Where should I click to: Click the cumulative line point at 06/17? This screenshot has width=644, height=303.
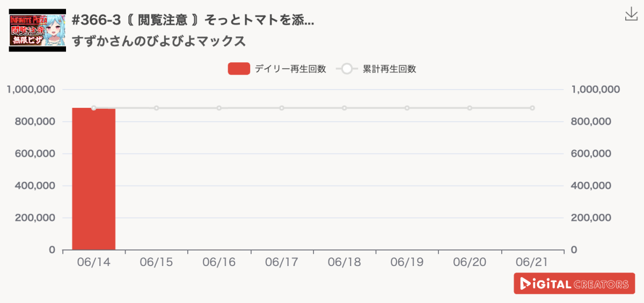point(282,108)
